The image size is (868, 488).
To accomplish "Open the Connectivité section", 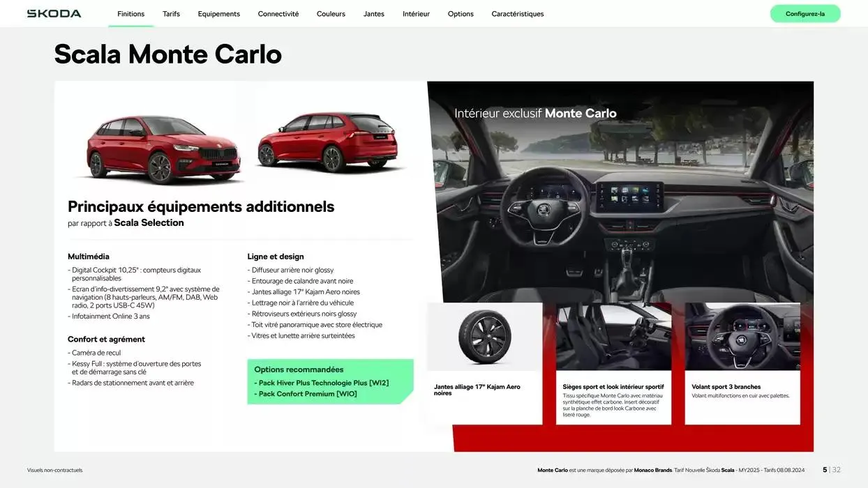I will 278,14.
